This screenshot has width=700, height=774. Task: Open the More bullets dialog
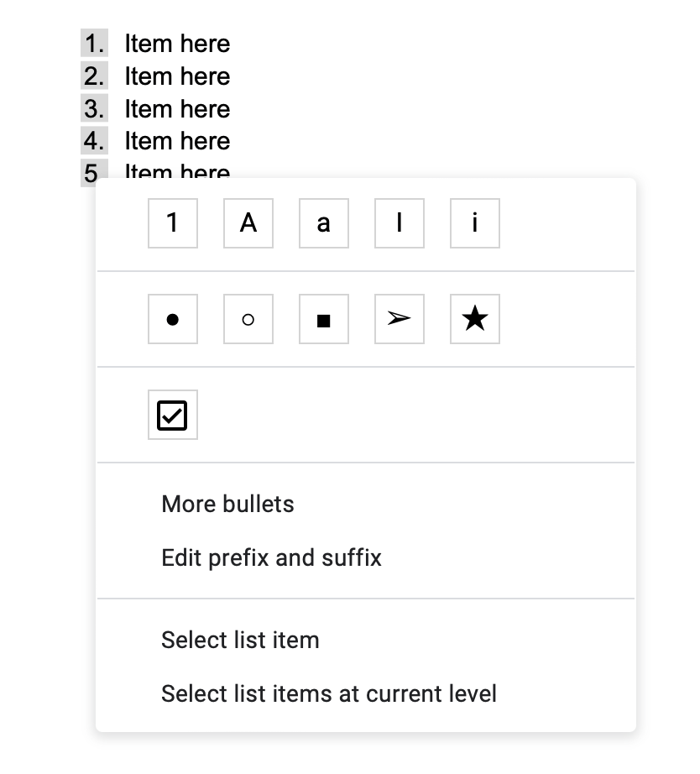[227, 504]
